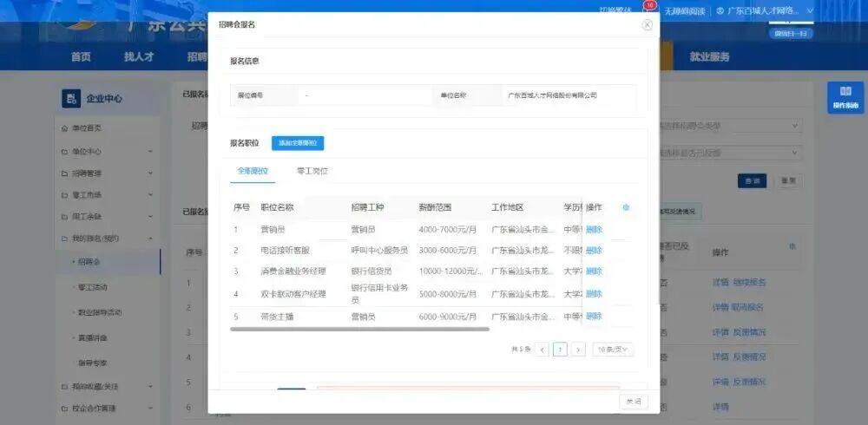Click the folder icon beside 我的收藏/关注
868x425 pixels.
[64, 386]
